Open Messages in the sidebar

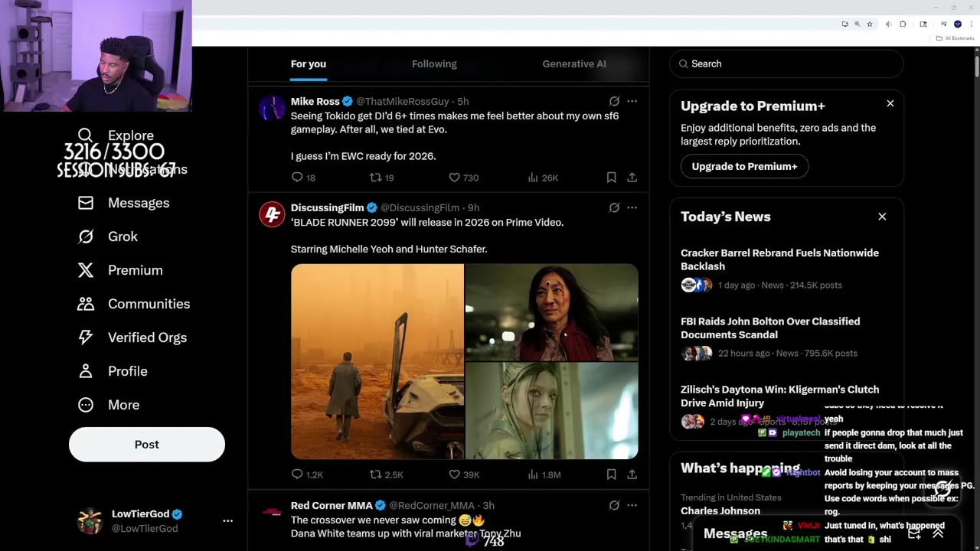123,203
